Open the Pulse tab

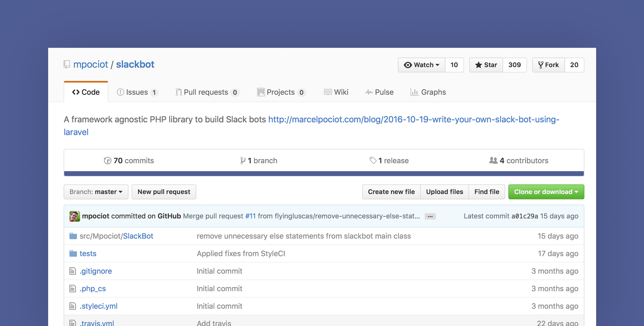(379, 92)
